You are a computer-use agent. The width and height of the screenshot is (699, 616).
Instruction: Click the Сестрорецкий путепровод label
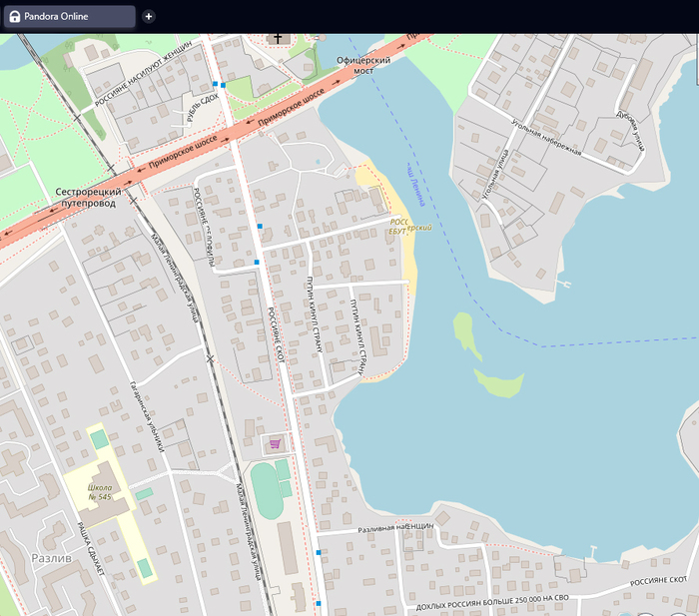pos(88,198)
